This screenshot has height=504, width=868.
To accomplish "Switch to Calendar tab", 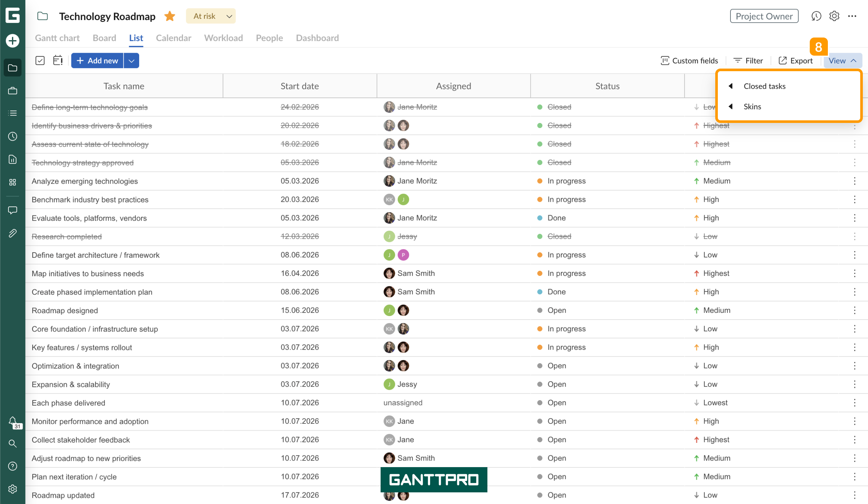I will pos(173,38).
